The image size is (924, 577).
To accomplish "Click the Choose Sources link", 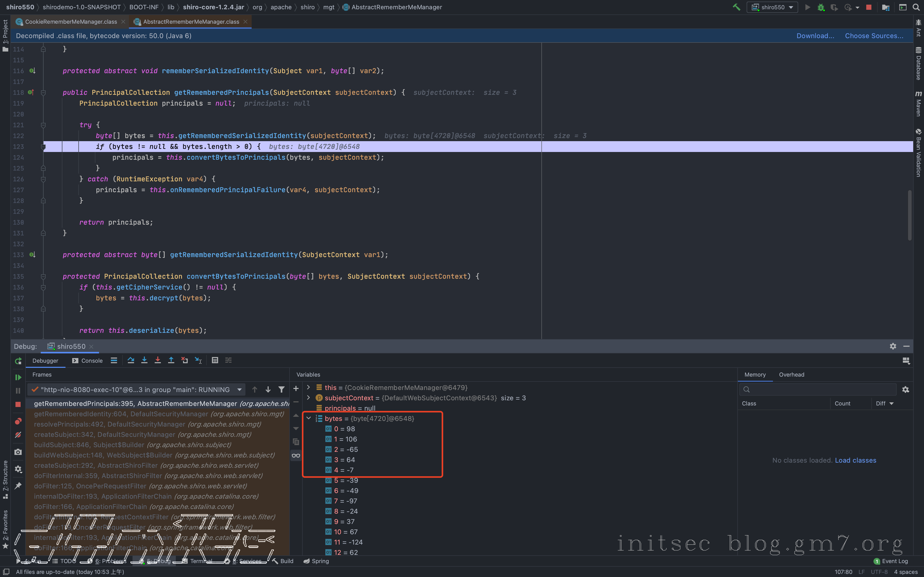I will (x=874, y=36).
